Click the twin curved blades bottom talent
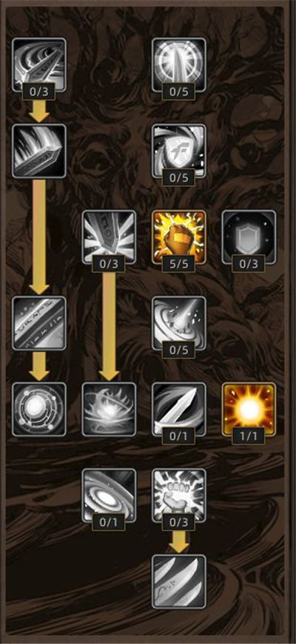This screenshot has width=296, height=644. pos(179,582)
